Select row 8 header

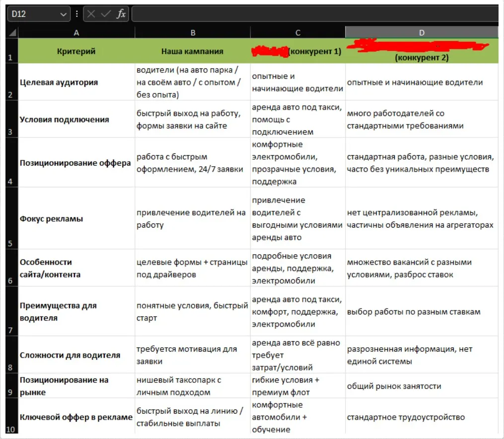[12, 355]
